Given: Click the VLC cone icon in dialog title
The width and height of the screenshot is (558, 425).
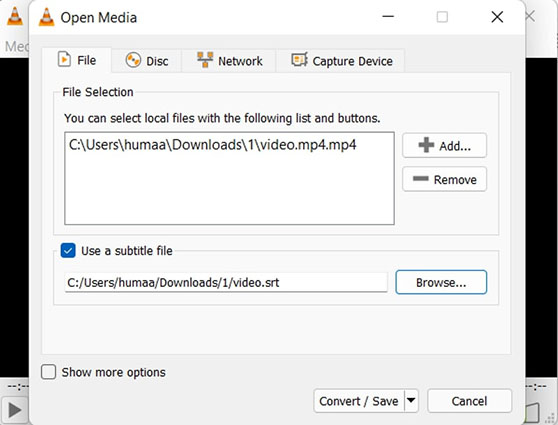Looking at the screenshot, I should click(x=47, y=17).
